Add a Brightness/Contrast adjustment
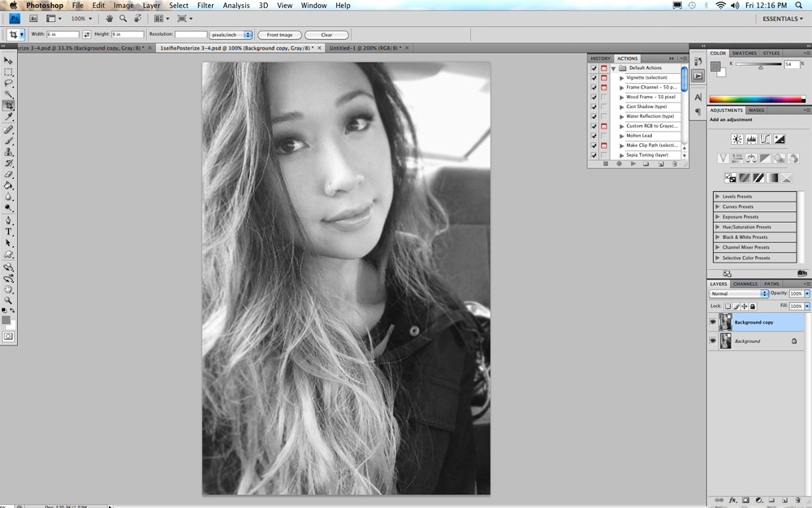The height and width of the screenshot is (508, 812). (x=737, y=139)
